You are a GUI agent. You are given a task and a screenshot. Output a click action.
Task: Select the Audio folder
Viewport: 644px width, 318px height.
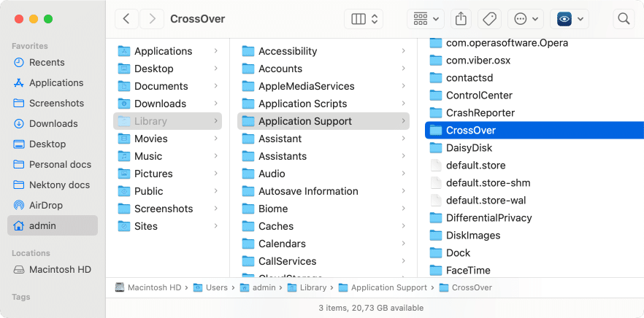(323, 174)
